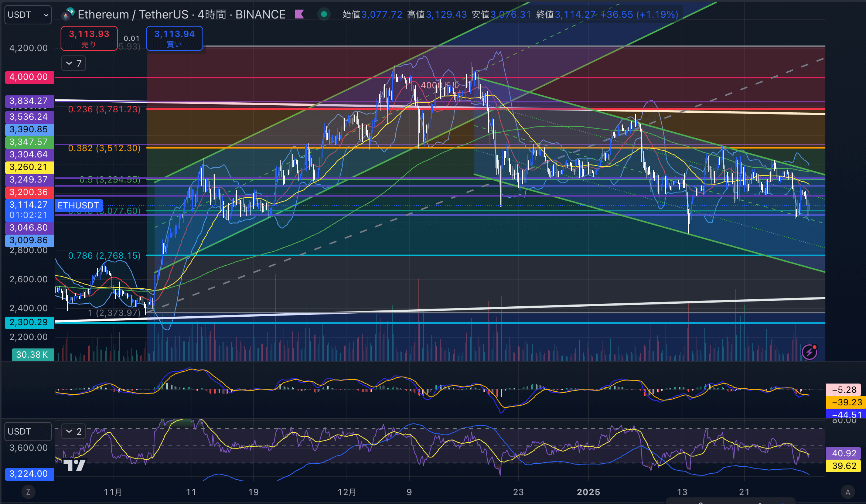The width and height of the screenshot is (866, 504).
Task: Click the 3,347.57 green price label
Action: (29, 142)
